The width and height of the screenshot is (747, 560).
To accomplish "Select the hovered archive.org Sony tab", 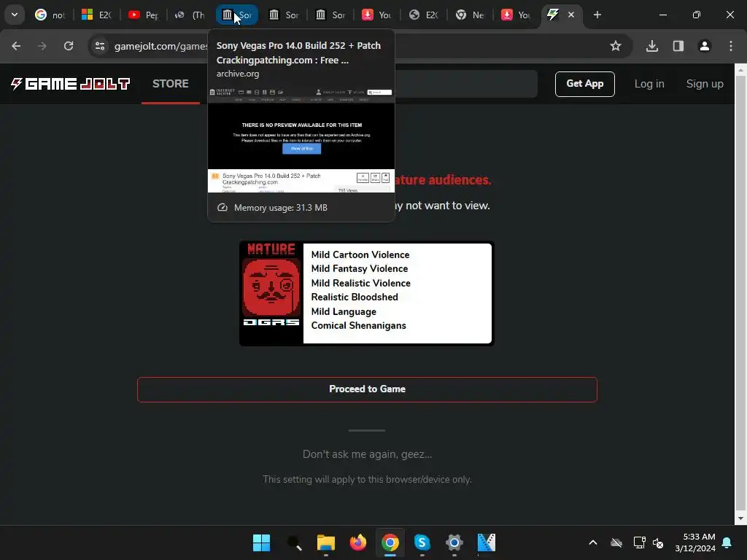I will pos(237,15).
